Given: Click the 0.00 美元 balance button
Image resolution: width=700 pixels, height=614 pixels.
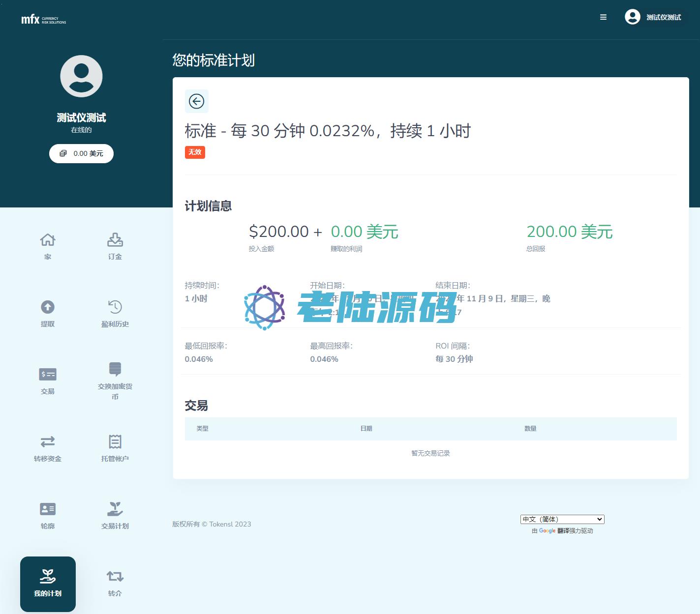Looking at the screenshot, I should click(x=81, y=153).
